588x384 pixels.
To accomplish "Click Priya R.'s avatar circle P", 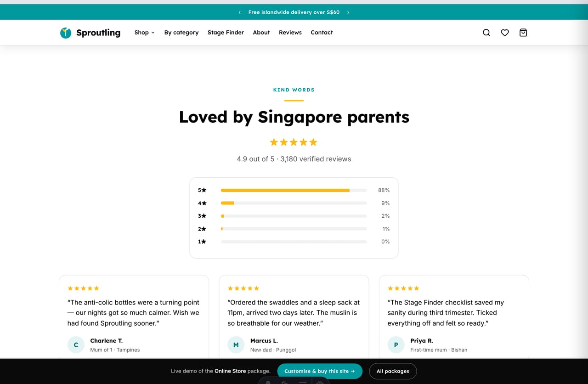I will (x=396, y=344).
